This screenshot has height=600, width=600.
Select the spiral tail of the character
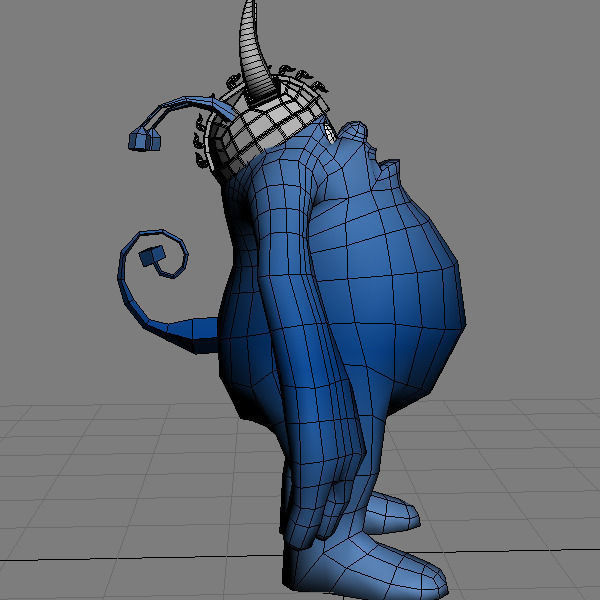pos(166,291)
